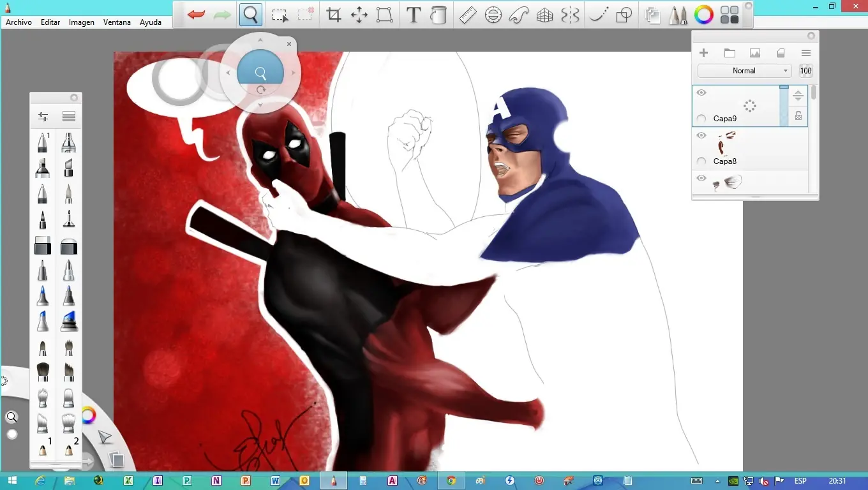
Task: Choose the Flood Fill bucket tool
Action: click(x=438, y=15)
